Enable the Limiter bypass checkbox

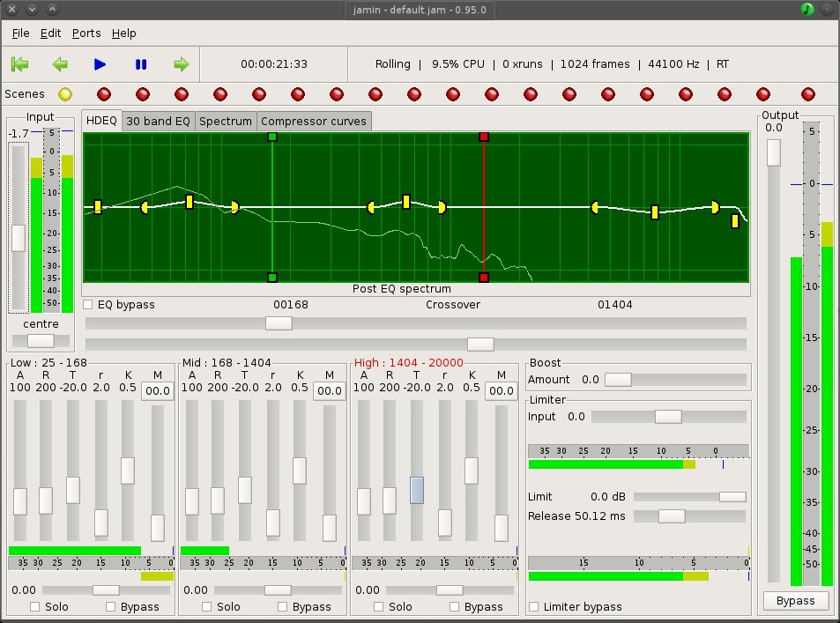click(x=534, y=607)
